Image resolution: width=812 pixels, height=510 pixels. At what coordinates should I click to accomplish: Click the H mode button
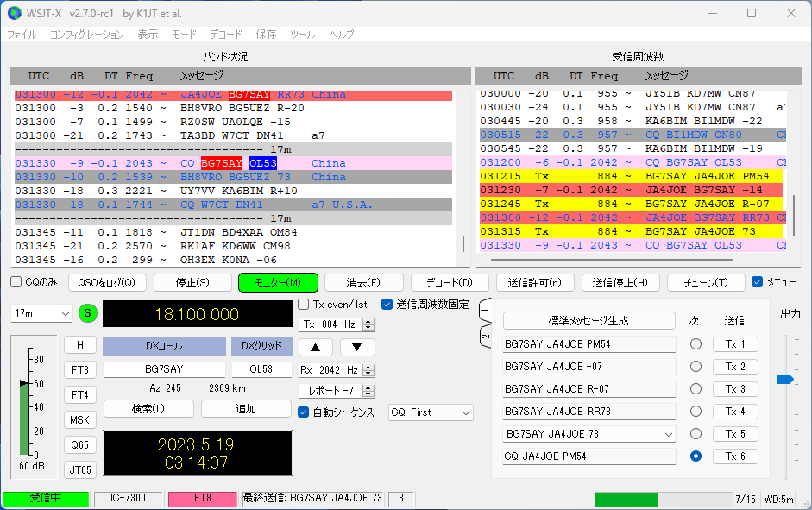pos(80,345)
